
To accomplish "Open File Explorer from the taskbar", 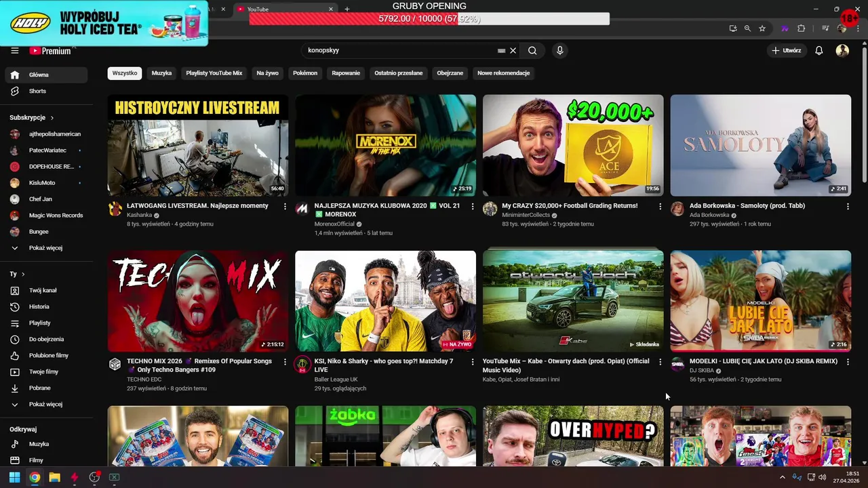I will click(54, 477).
